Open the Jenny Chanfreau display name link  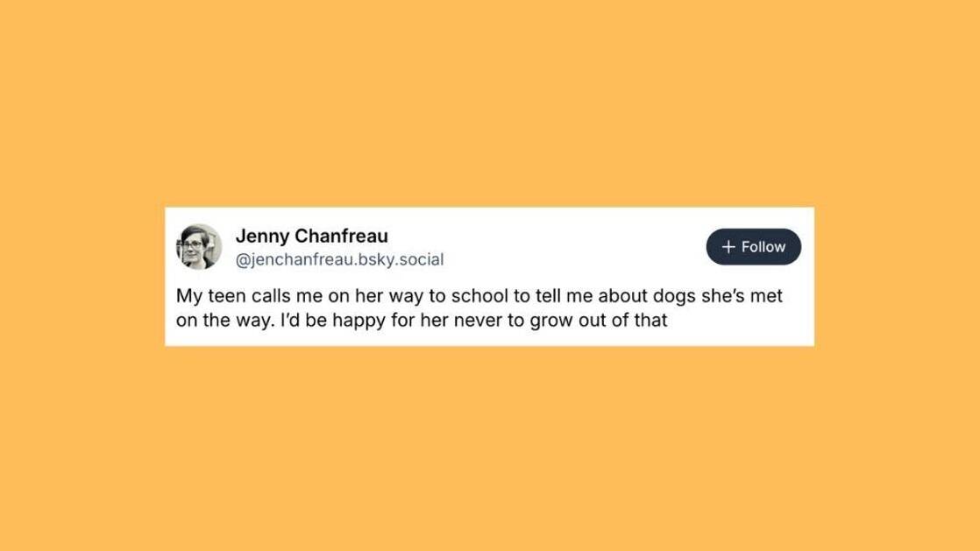(x=311, y=236)
